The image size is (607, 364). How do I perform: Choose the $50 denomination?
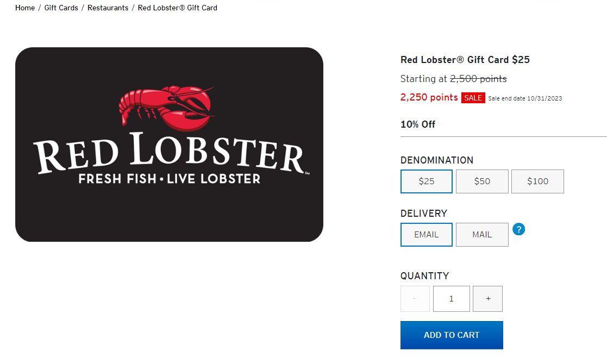(x=482, y=181)
